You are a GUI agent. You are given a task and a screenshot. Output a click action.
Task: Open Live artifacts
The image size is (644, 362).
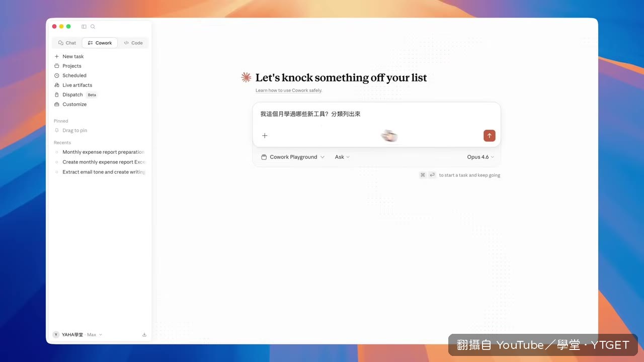[73, 85]
